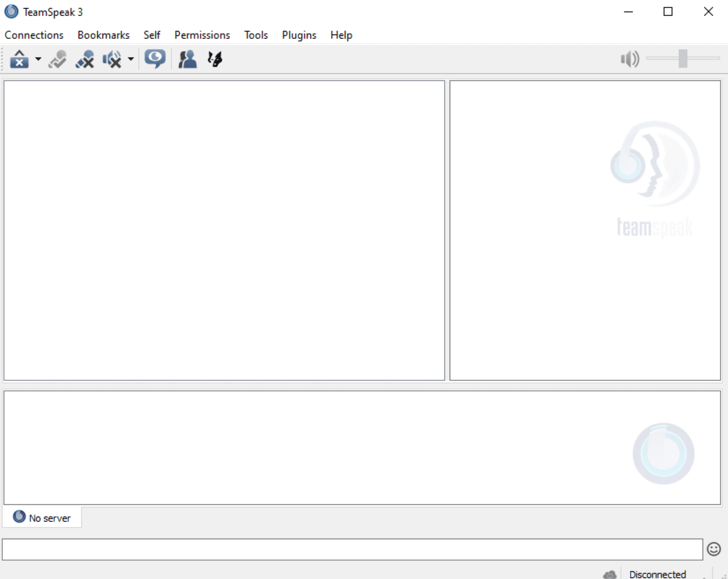The width and height of the screenshot is (728, 579).
Task: Click the myTeamSpeak cloud status icon
Action: (x=610, y=574)
